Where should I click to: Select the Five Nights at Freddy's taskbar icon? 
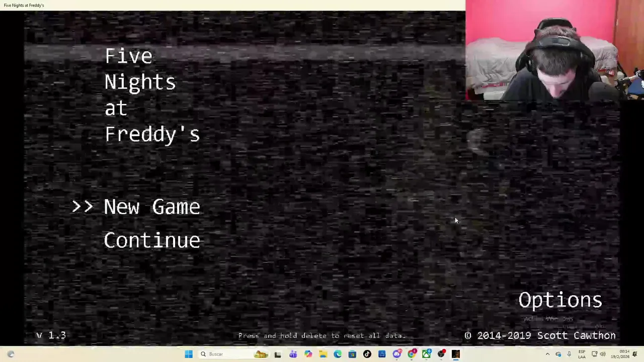(x=456, y=354)
